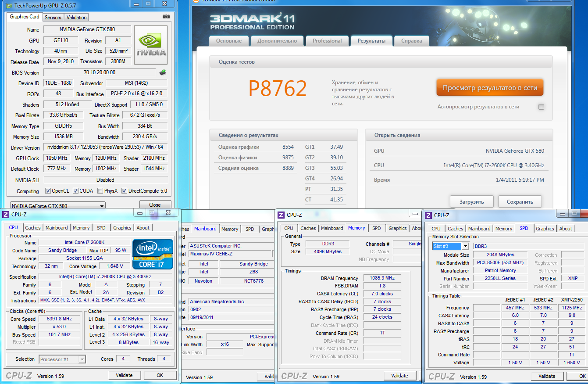Toggle the OpenCL checkbox in GPU-Z
The image size is (588, 384).
coord(48,191)
